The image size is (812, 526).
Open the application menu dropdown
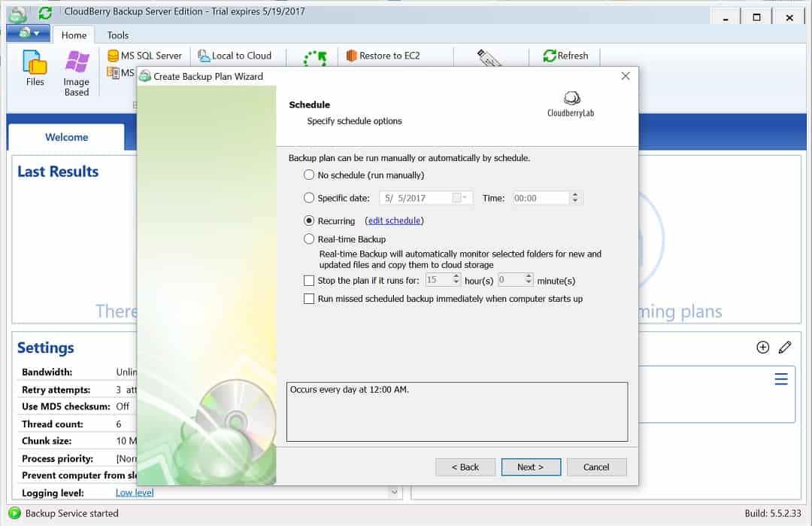click(x=29, y=34)
